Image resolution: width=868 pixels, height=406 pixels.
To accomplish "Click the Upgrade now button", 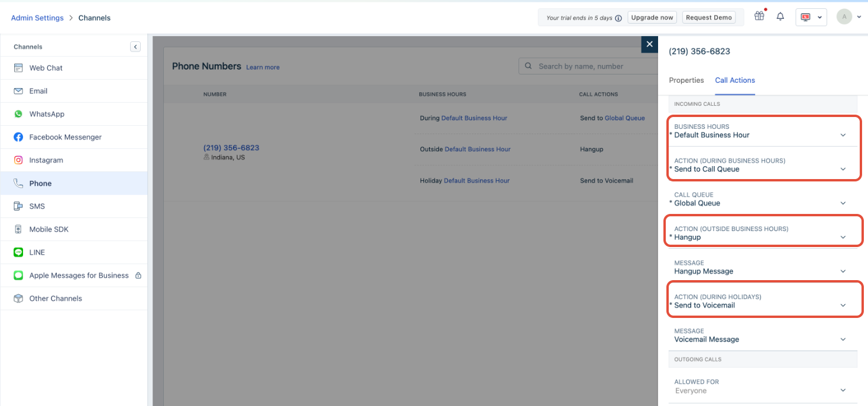I will [652, 18].
